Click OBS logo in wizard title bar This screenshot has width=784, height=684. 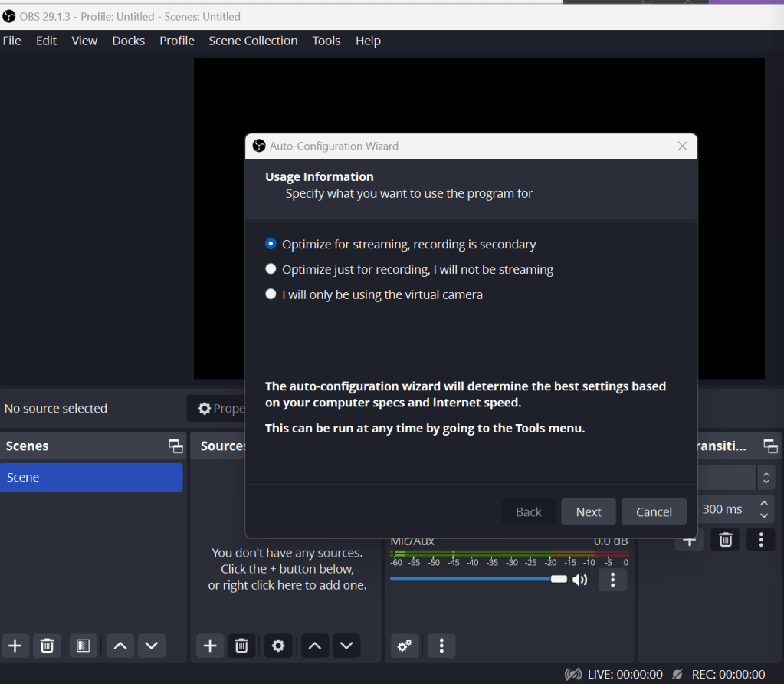pyautogui.click(x=259, y=146)
